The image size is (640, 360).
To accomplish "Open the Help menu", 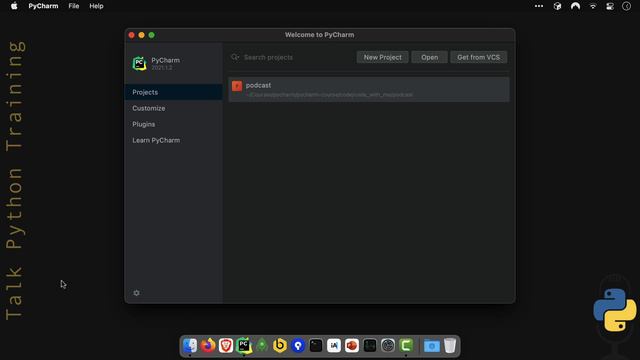I will pyautogui.click(x=96, y=6).
